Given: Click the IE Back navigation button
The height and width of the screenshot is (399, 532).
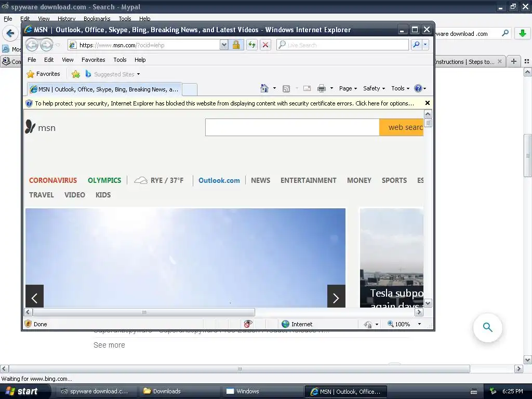Looking at the screenshot, I should point(32,45).
